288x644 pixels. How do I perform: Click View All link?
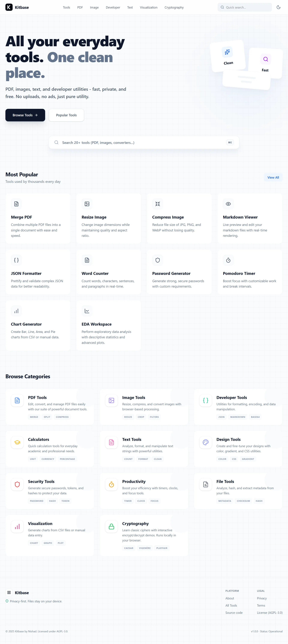tap(273, 177)
